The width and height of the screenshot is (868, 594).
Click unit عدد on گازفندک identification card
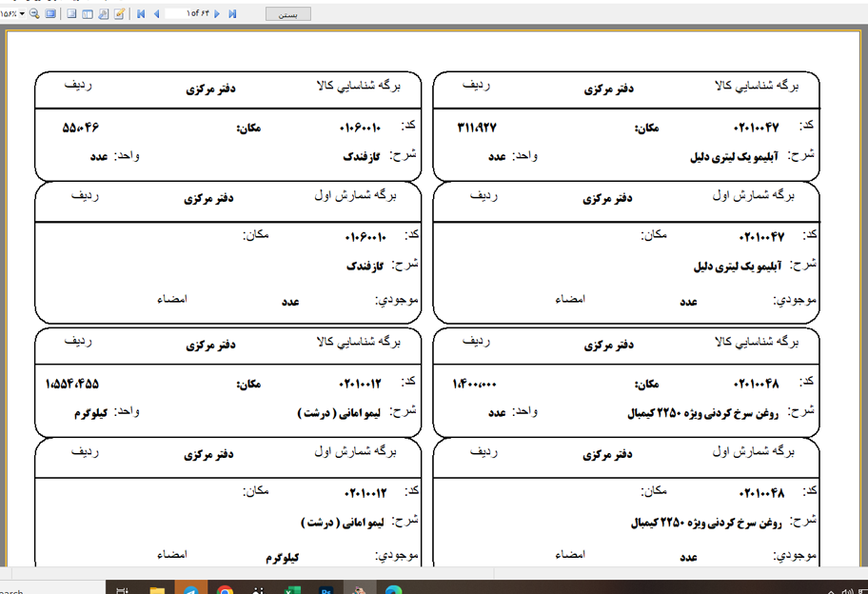[x=99, y=157]
